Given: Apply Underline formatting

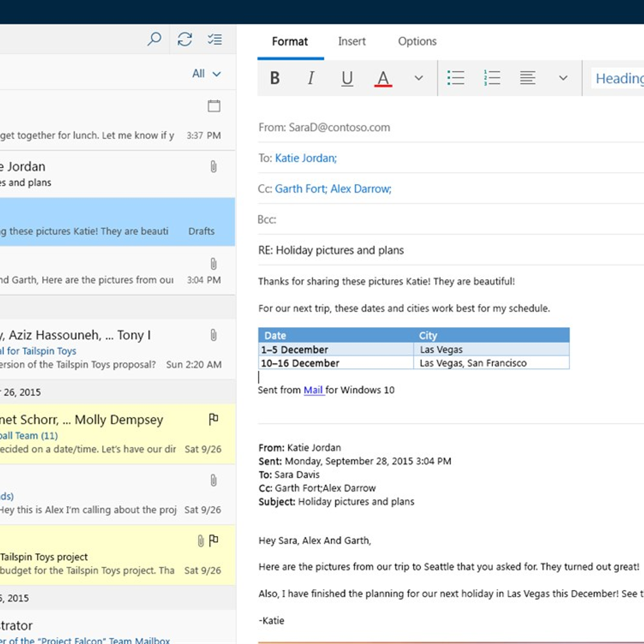Looking at the screenshot, I should click(347, 78).
